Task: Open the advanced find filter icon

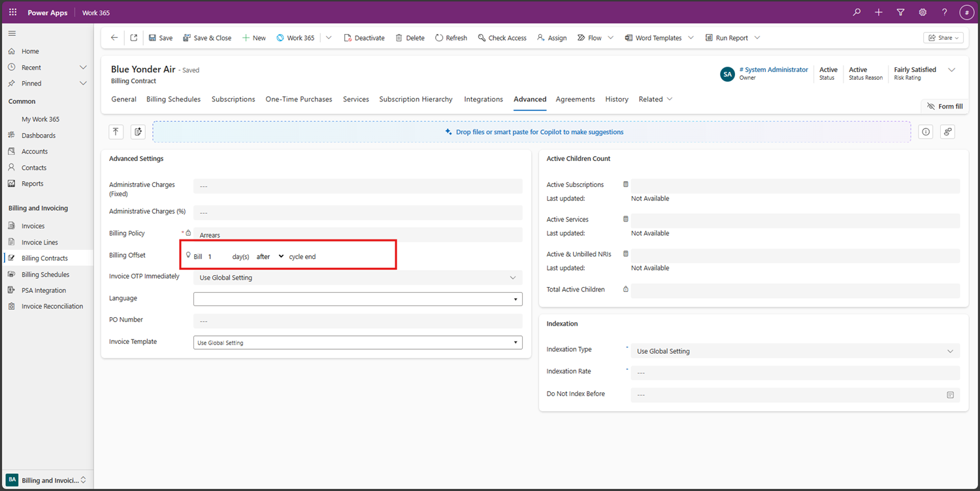Action: tap(901, 12)
